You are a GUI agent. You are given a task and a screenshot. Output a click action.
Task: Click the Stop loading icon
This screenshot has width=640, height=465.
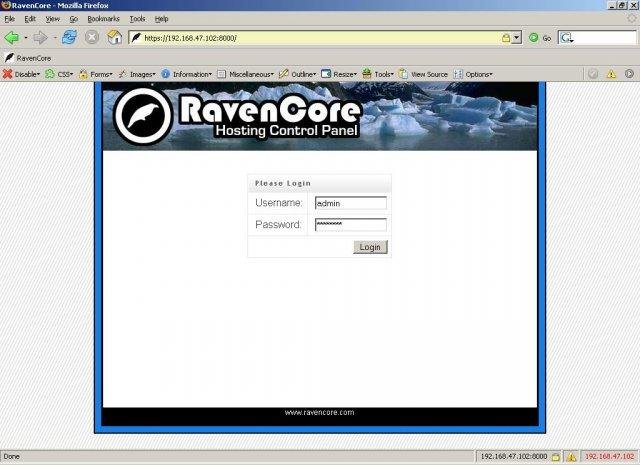(x=92, y=38)
